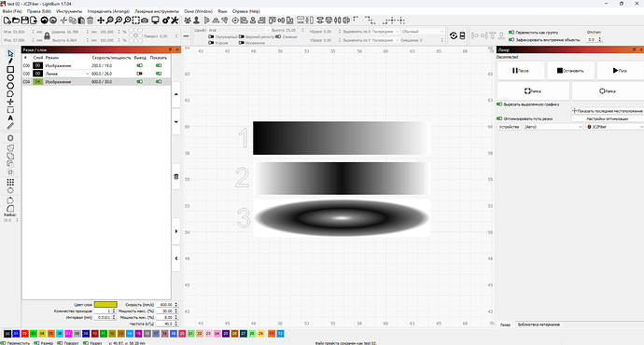Click the 'Устройства' button
This screenshot has height=345, width=644.
pos(510,127)
